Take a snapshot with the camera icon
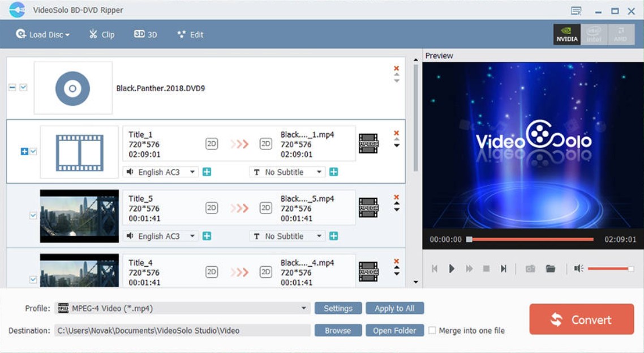Image resolution: width=644 pixels, height=353 pixels. coord(530,269)
